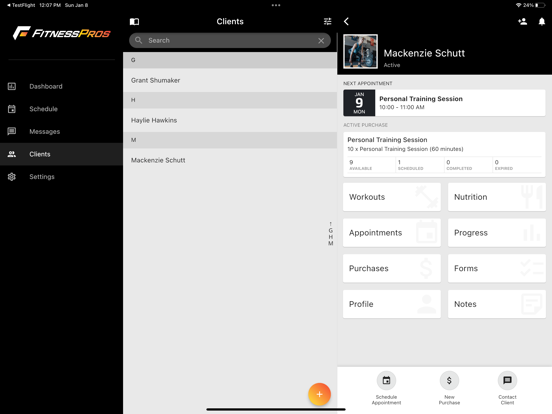
Task: Click the Schedule Appointment calendar icon
Action: (x=387, y=380)
